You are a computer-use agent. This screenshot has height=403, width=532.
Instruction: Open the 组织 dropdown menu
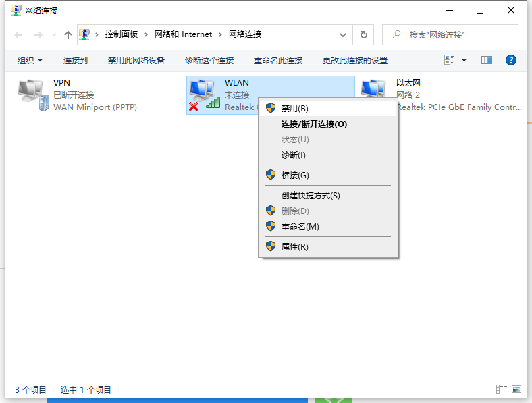click(x=30, y=60)
